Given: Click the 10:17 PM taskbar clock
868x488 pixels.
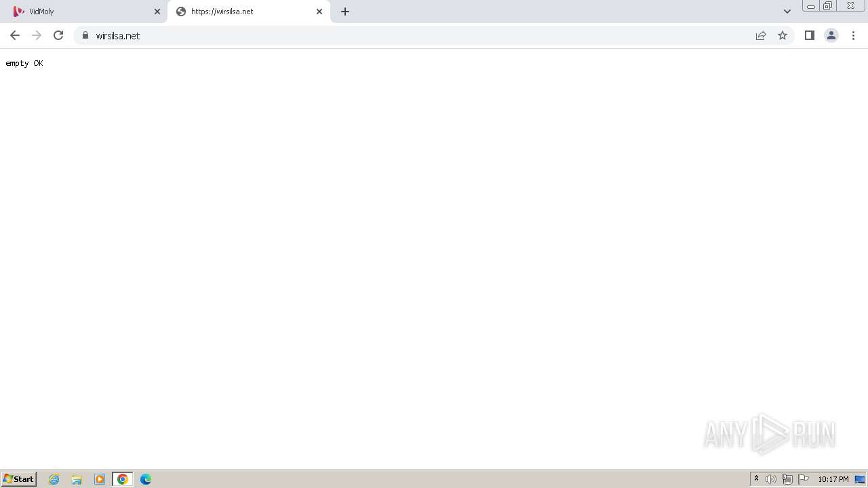Looking at the screenshot, I should click(x=833, y=479).
